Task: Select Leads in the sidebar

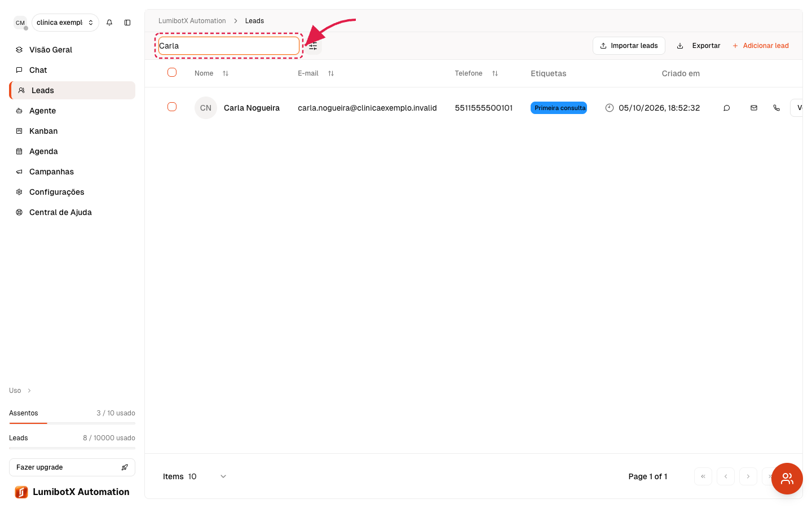Action: [72, 90]
